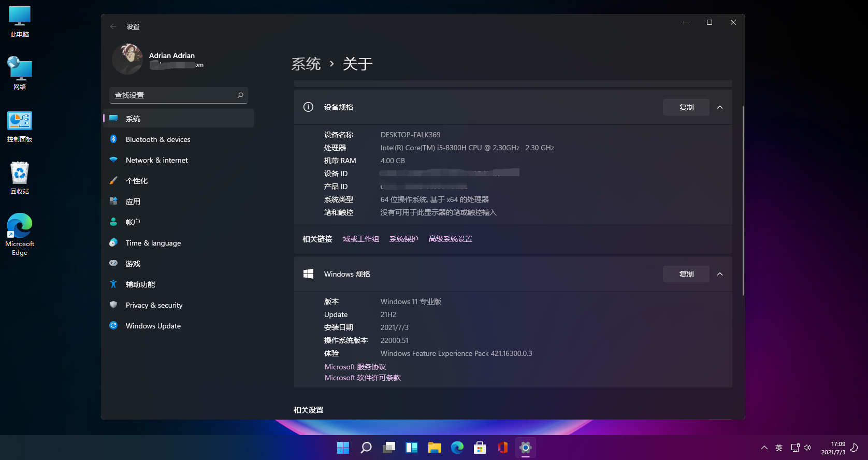Focus the 查找设置 search field
The height and width of the screenshot is (460, 868).
pyautogui.click(x=179, y=95)
